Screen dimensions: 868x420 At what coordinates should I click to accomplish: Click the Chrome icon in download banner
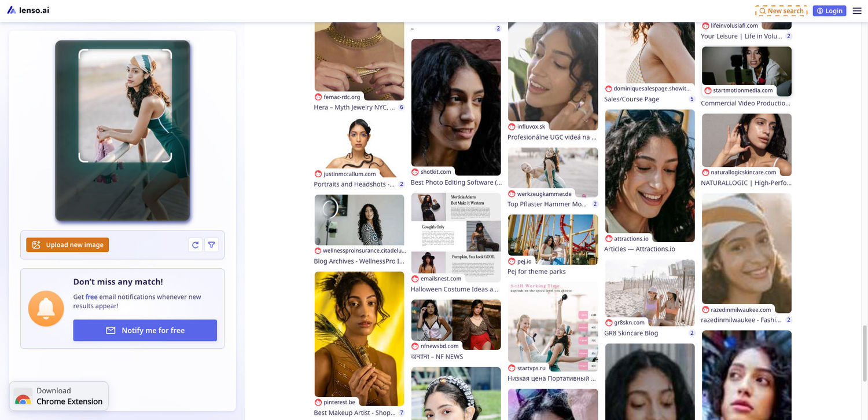(x=23, y=399)
